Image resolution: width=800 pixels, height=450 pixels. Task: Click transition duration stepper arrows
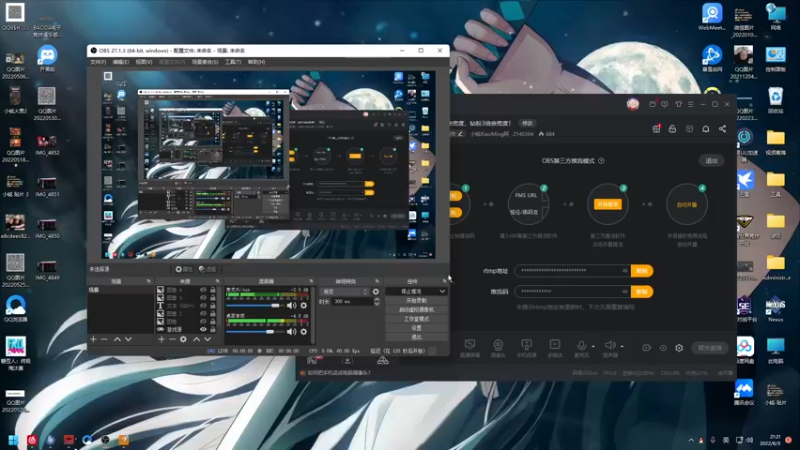point(377,302)
